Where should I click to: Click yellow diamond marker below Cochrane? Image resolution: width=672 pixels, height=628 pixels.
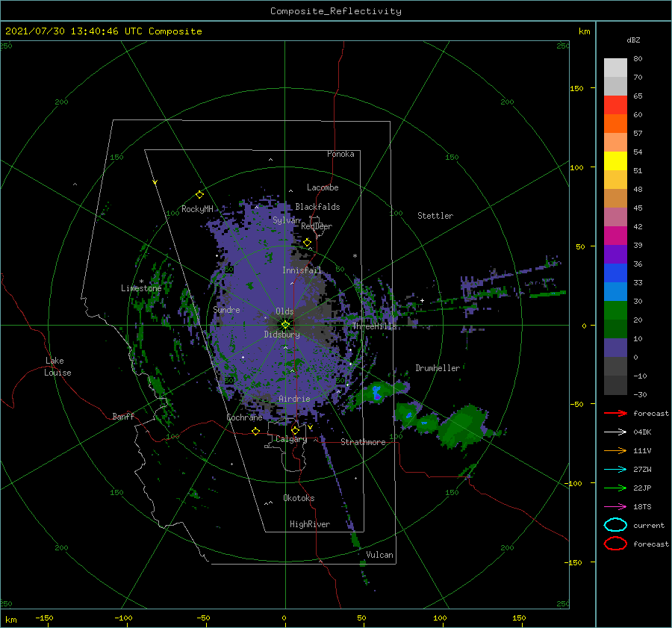coord(255,431)
